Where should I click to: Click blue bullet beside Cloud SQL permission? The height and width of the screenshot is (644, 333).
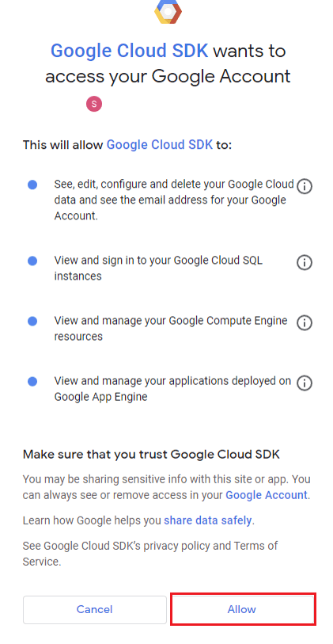pyautogui.click(x=32, y=261)
